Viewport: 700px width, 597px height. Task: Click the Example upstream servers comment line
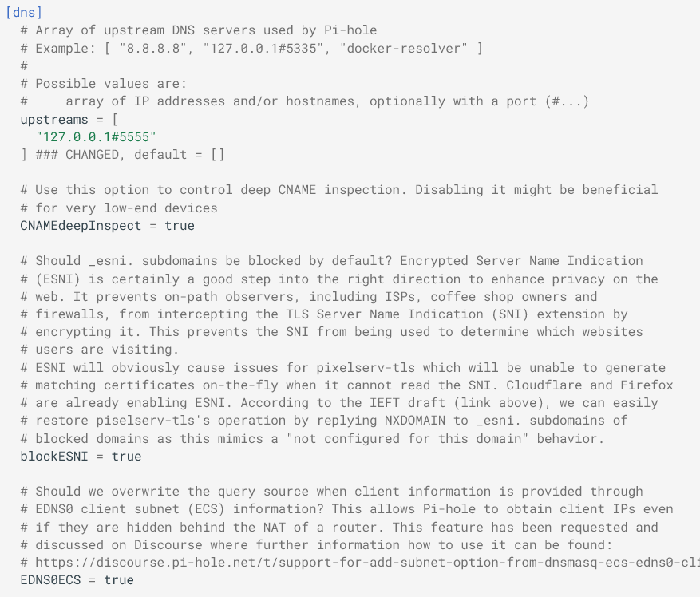(x=259, y=48)
